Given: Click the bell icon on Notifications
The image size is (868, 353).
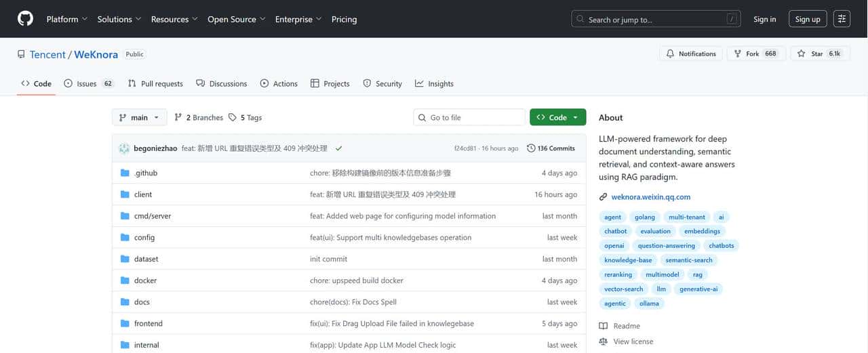Looking at the screenshot, I should 671,54.
